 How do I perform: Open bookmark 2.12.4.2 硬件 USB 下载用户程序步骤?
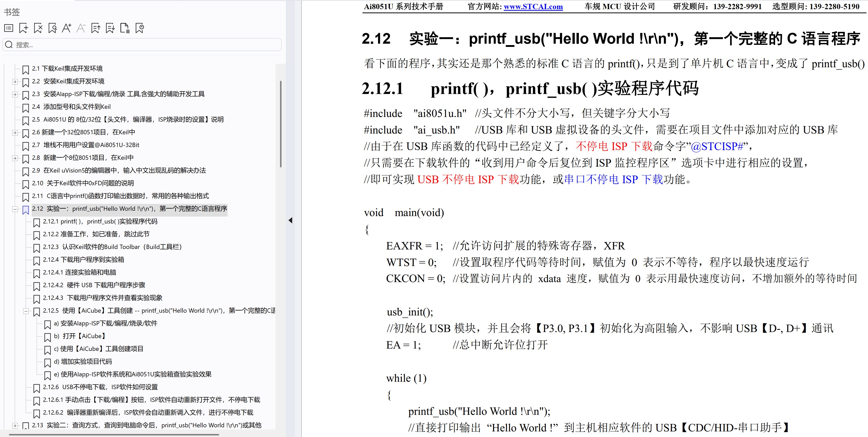pos(94,285)
